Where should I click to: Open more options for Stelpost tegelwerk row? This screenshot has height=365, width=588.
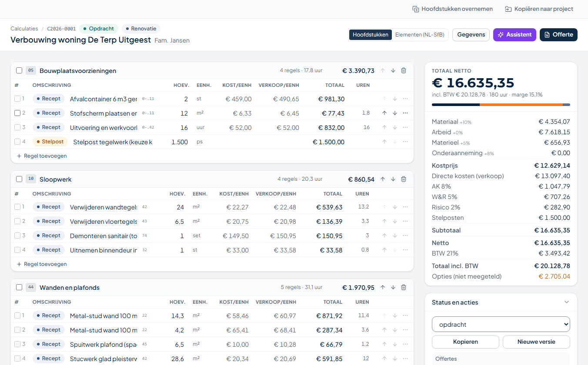click(x=405, y=142)
